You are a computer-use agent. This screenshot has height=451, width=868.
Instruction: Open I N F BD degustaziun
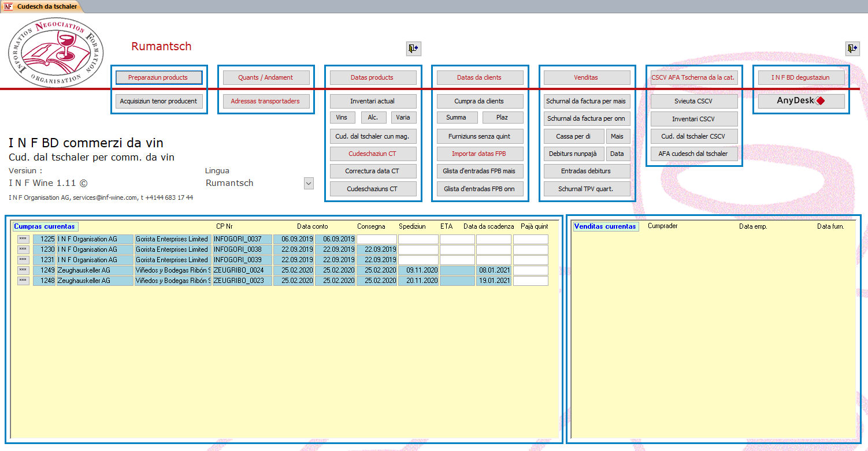(802, 77)
